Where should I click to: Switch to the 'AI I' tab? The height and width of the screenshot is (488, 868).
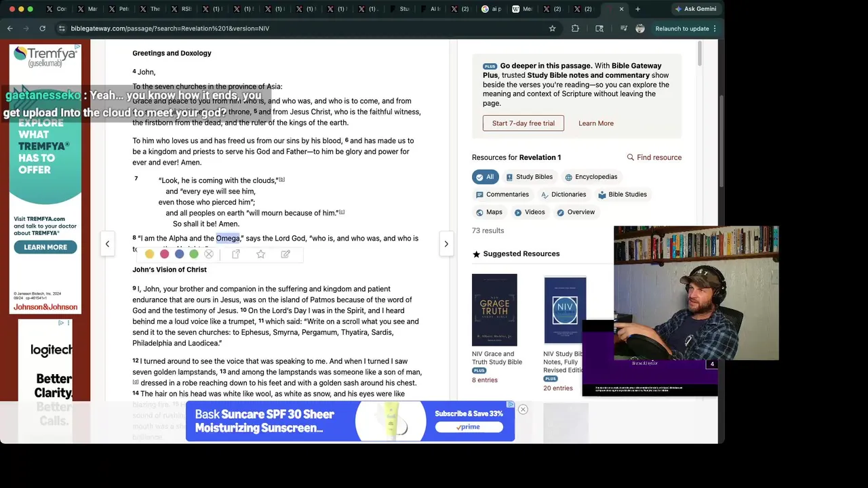tap(431, 9)
